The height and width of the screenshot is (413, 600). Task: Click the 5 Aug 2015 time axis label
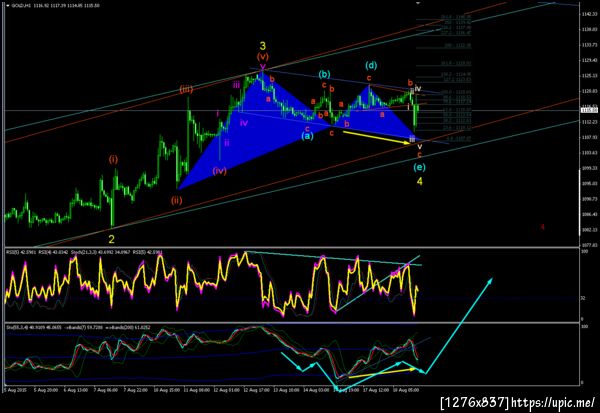tap(14, 390)
